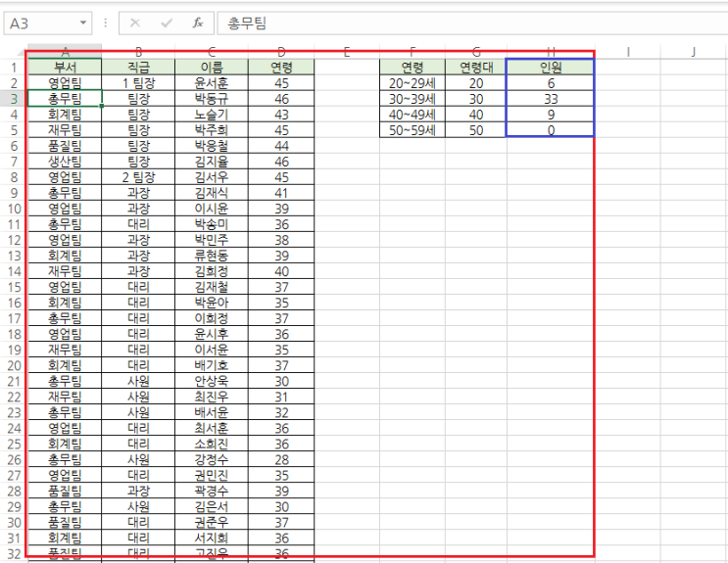
Task: Click name cell 최진우
Action: 212,397
